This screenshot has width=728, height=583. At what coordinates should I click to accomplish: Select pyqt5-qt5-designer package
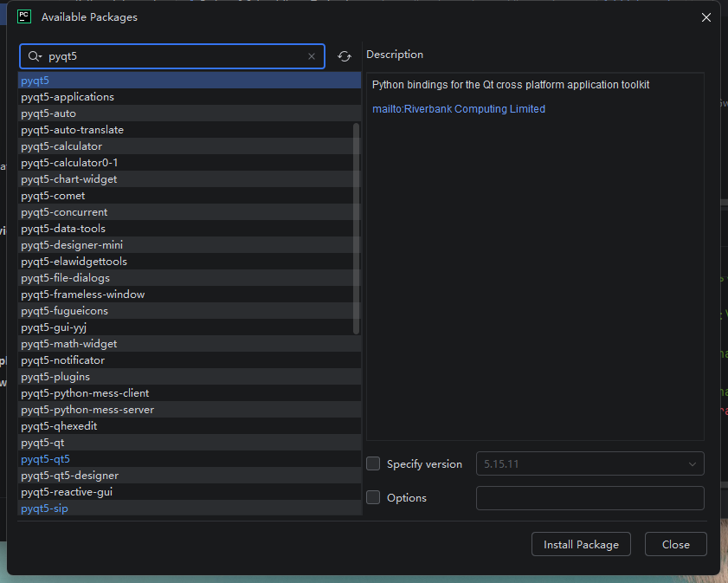click(x=190, y=476)
